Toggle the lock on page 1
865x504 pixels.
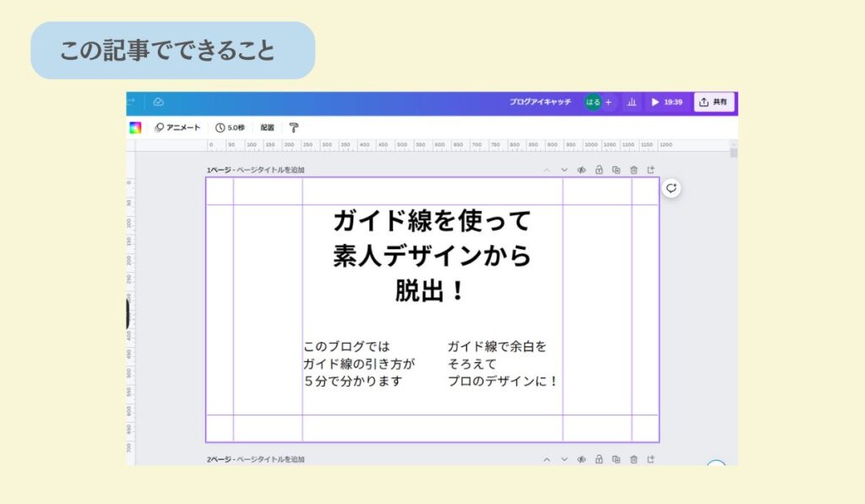coord(599,170)
